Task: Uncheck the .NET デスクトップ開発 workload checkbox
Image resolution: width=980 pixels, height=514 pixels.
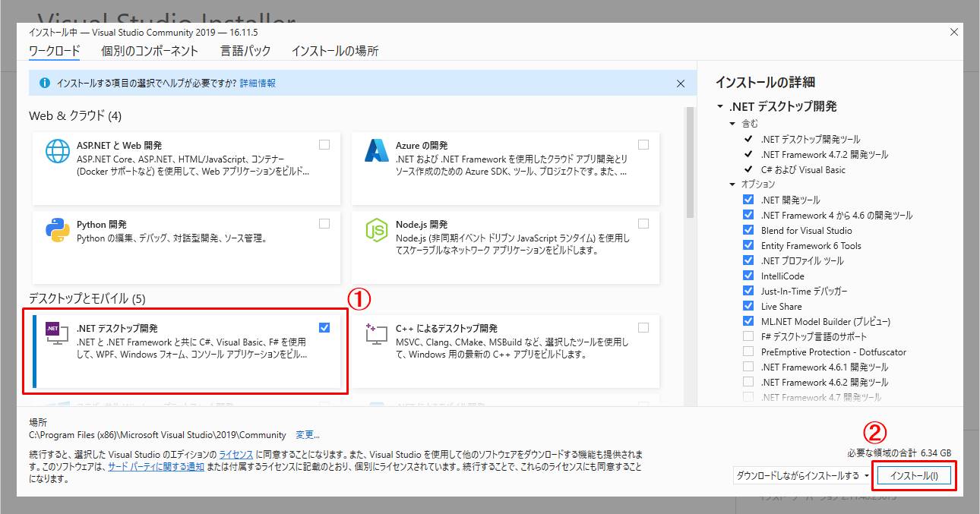Action: coord(324,327)
